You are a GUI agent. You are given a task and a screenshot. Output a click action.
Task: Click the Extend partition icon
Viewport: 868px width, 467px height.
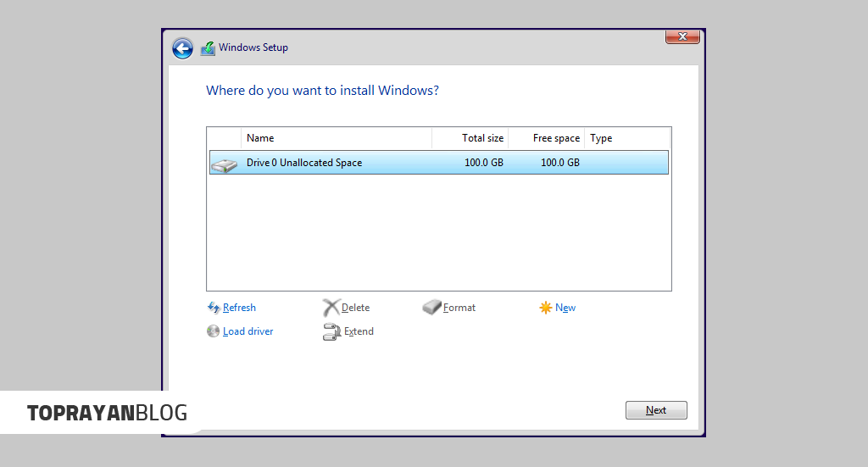click(x=331, y=331)
